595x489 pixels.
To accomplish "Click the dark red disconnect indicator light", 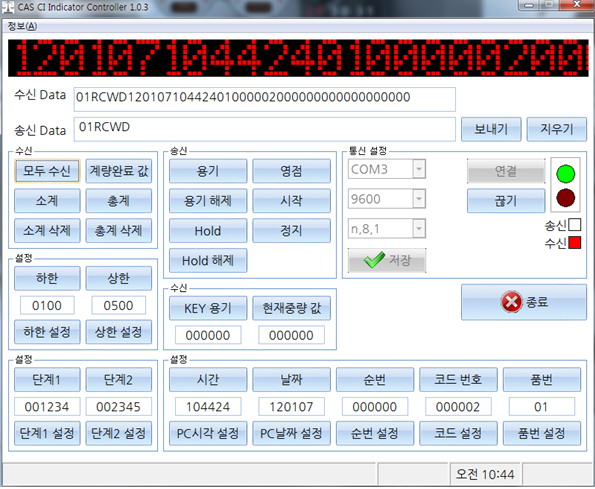I will click(x=565, y=198).
